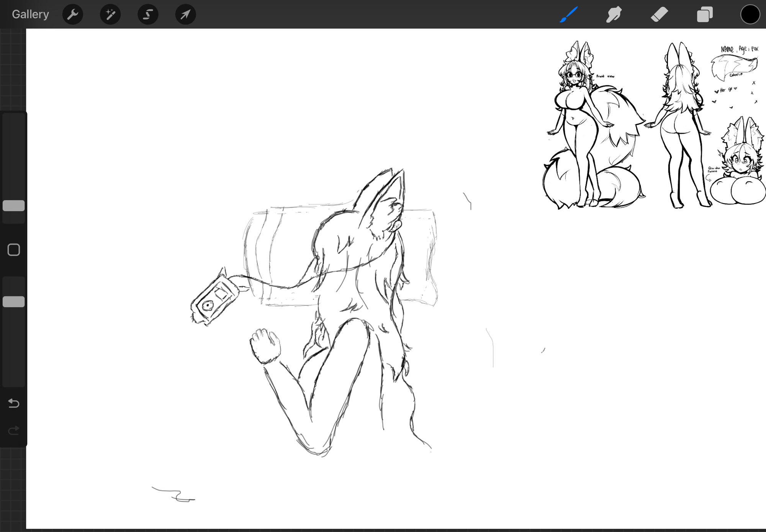Activate the Transform arrow tool
This screenshot has width=766, height=532.
185,15
